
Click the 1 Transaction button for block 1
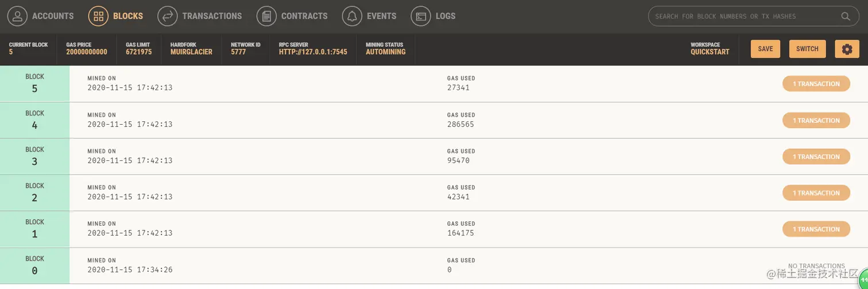pos(816,229)
